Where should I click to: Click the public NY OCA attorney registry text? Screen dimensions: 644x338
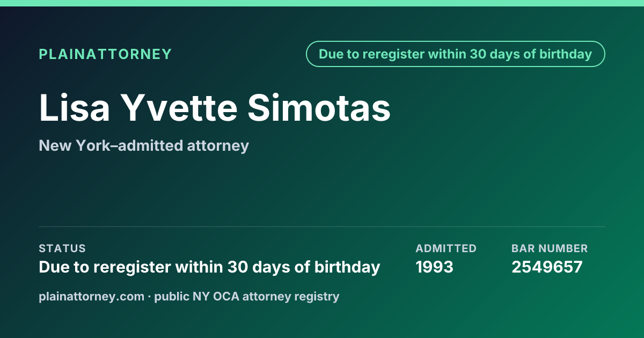point(247,296)
